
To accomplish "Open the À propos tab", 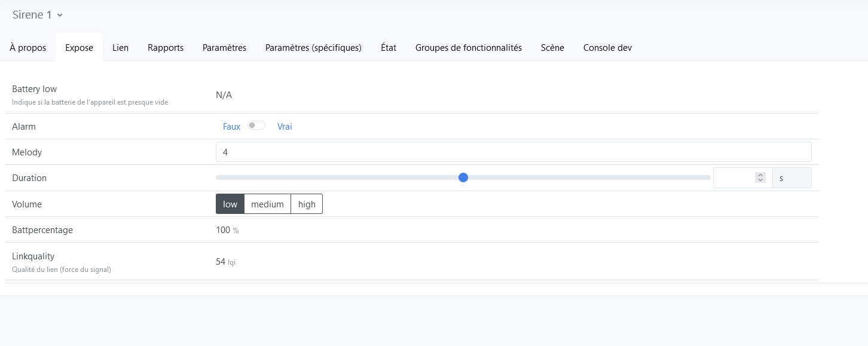I will (28, 48).
